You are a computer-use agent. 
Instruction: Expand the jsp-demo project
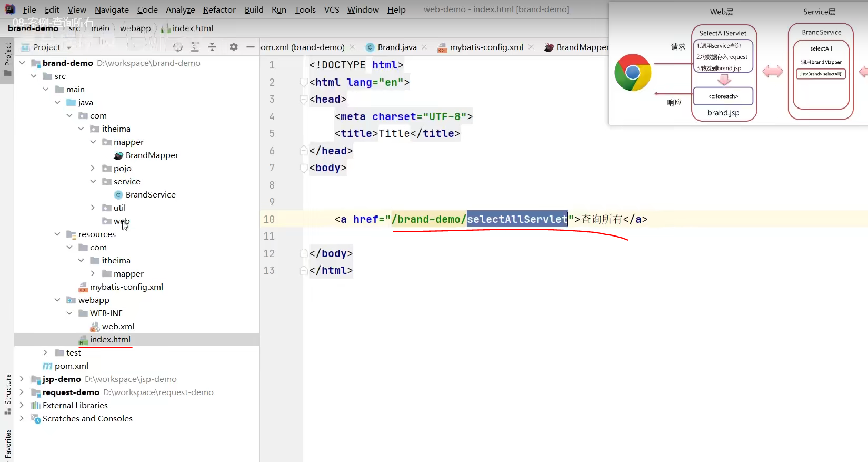coord(22,379)
